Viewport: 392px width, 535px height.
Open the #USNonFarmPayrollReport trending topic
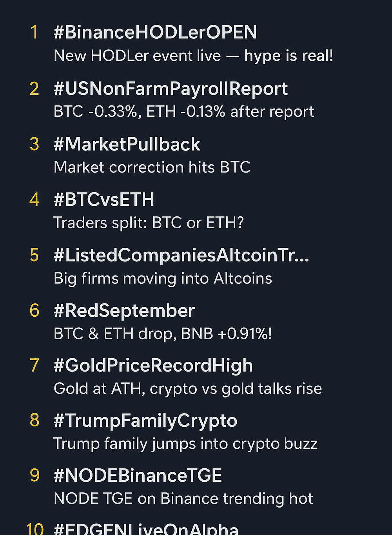click(x=171, y=89)
